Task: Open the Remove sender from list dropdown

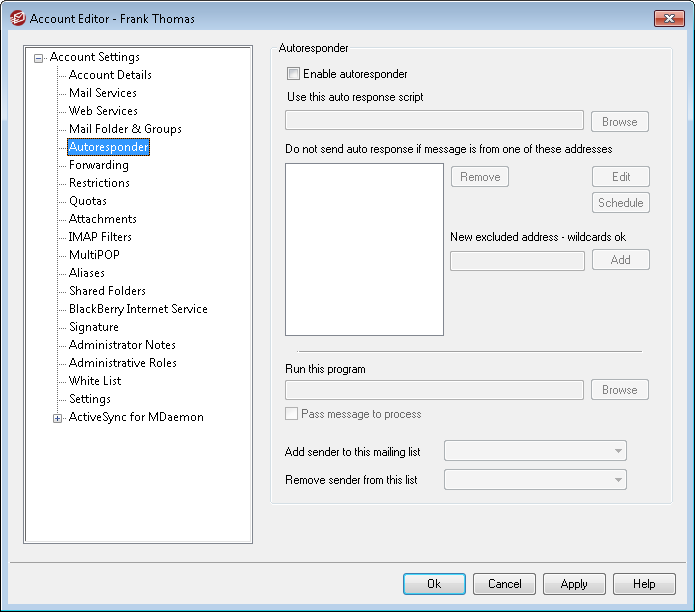Action: [x=535, y=479]
